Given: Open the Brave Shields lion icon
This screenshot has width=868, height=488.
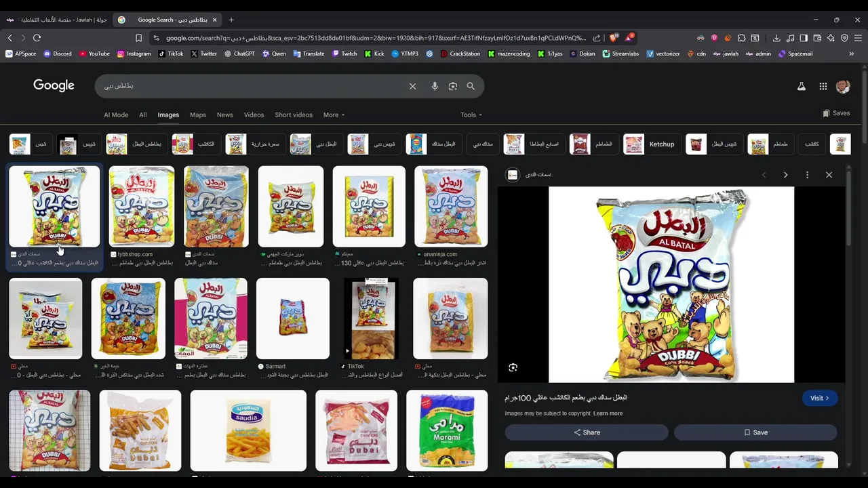Looking at the screenshot, I should point(613,38).
